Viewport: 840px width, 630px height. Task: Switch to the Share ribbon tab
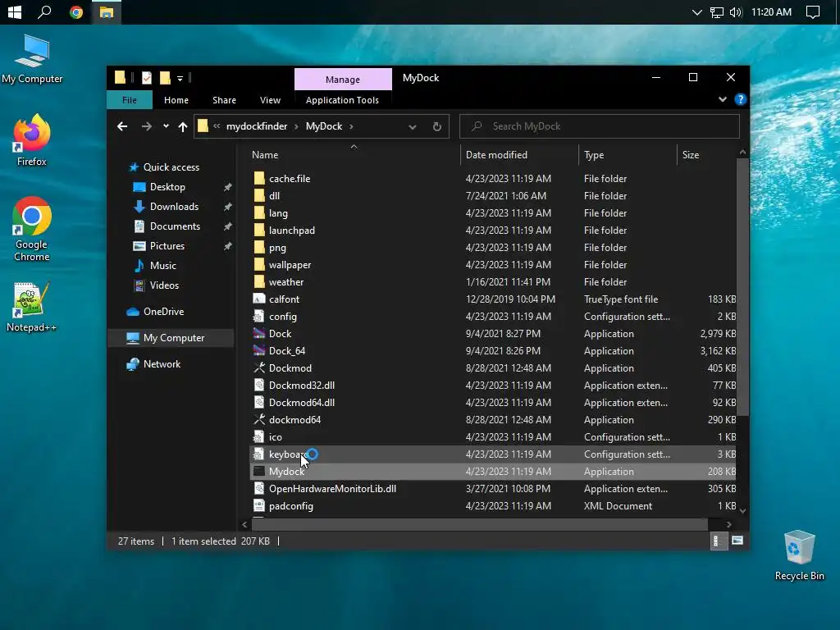[x=224, y=100]
